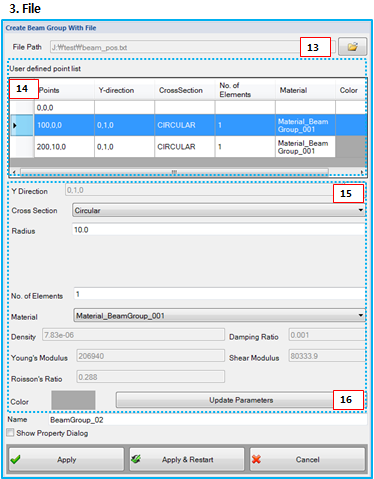The width and height of the screenshot is (374, 479).
Task: Click the Color column header
Action: pos(351,90)
